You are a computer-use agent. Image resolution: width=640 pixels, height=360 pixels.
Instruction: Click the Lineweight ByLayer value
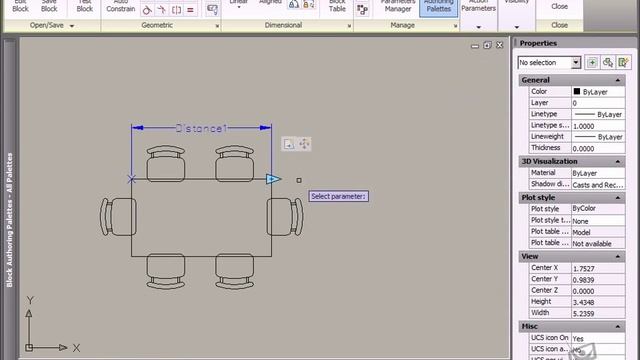598,137
